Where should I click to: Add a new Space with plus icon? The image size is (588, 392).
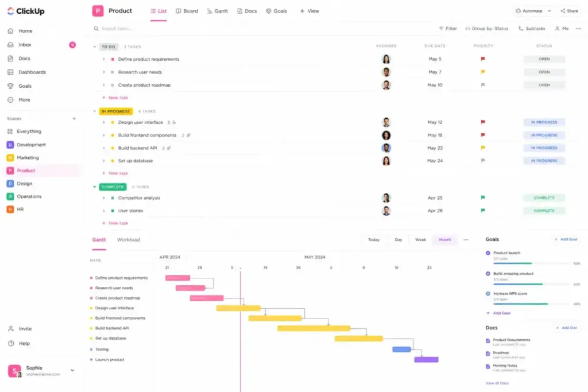74,118
